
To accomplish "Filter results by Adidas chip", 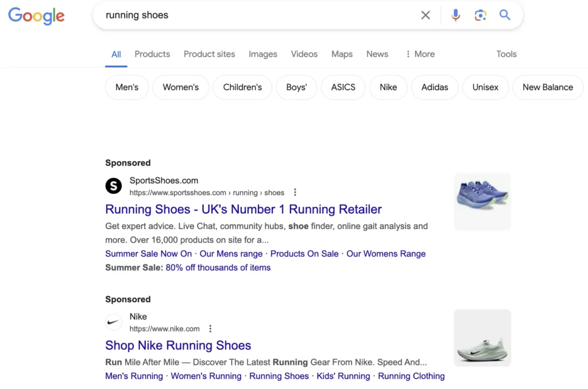I will [x=435, y=87].
